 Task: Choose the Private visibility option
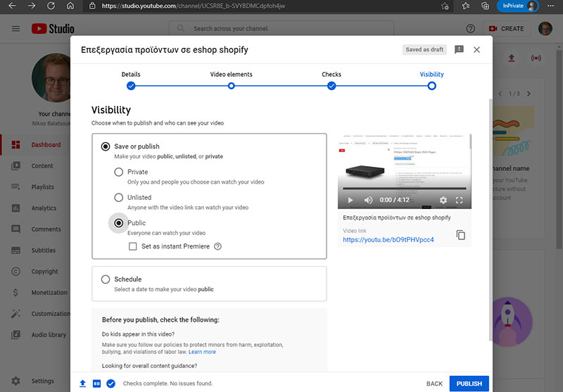(x=118, y=172)
